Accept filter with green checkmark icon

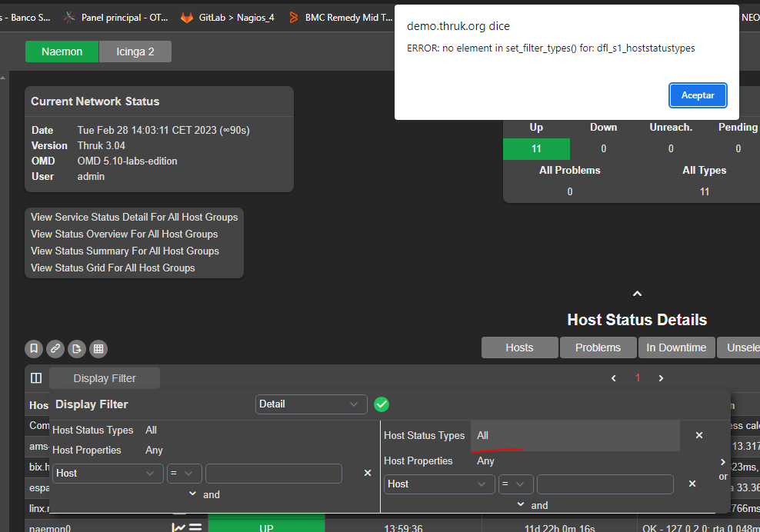382,404
